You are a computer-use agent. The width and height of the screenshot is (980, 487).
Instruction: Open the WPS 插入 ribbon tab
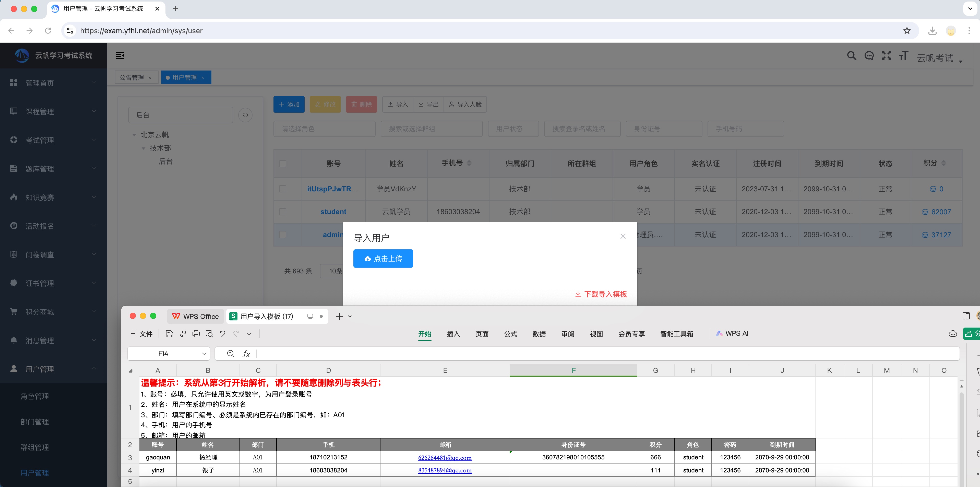pyautogui.click(x=453, y=334)
